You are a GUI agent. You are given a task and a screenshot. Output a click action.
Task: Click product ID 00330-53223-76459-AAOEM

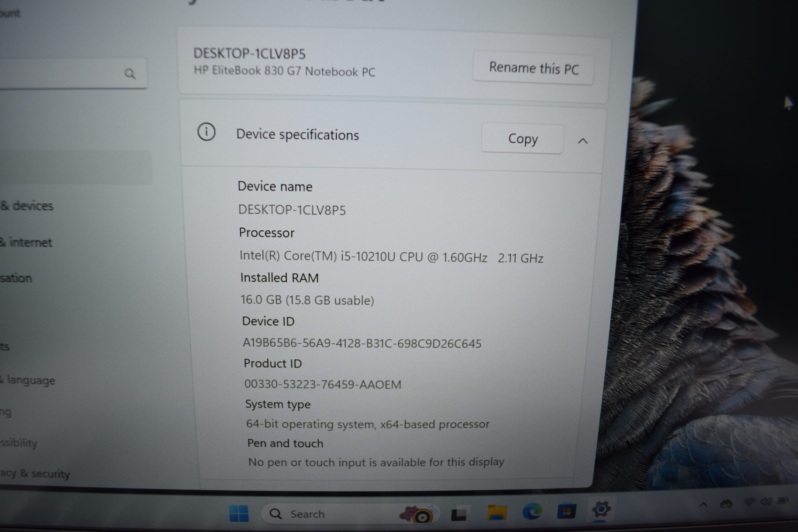[322, 384]
